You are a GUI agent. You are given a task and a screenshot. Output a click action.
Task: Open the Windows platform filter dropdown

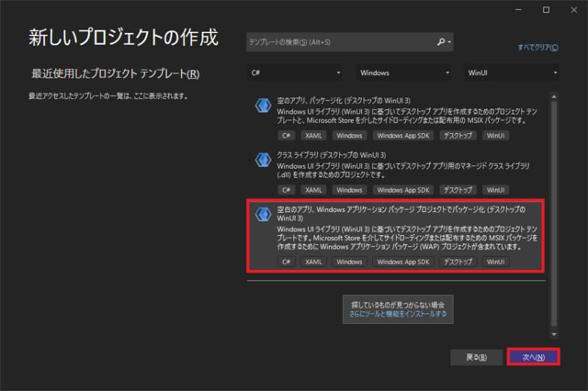pyautogui.click(x=403, y=72)
